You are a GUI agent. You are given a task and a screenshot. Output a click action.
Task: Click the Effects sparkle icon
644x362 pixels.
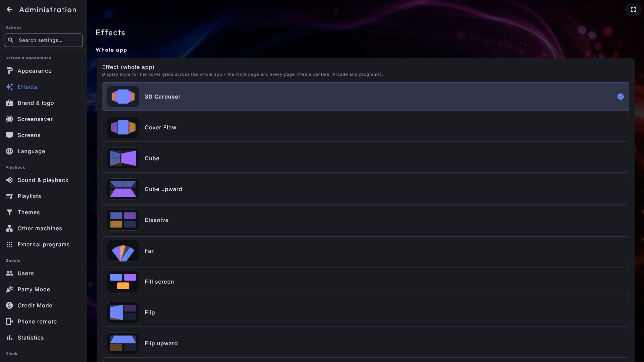click(9, 87)
